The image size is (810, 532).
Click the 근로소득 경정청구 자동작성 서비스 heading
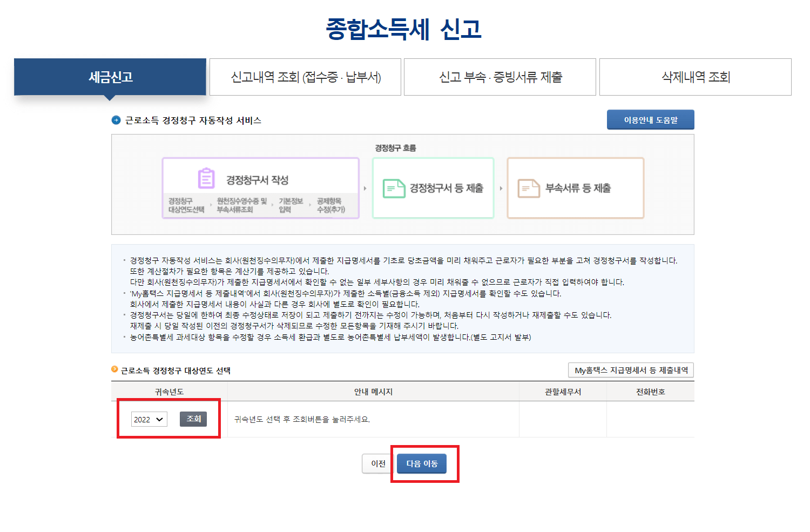pos(193,120)
